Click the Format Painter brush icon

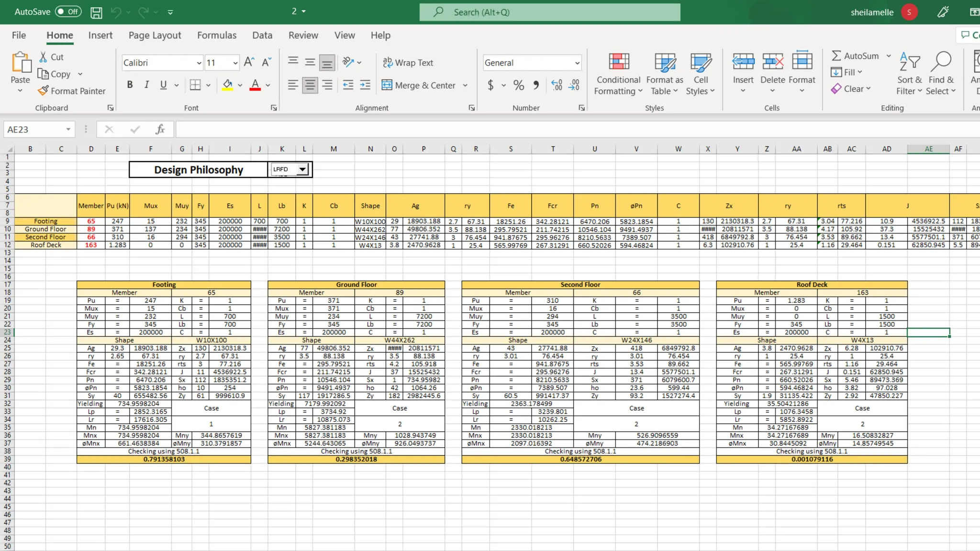point(44,91)
